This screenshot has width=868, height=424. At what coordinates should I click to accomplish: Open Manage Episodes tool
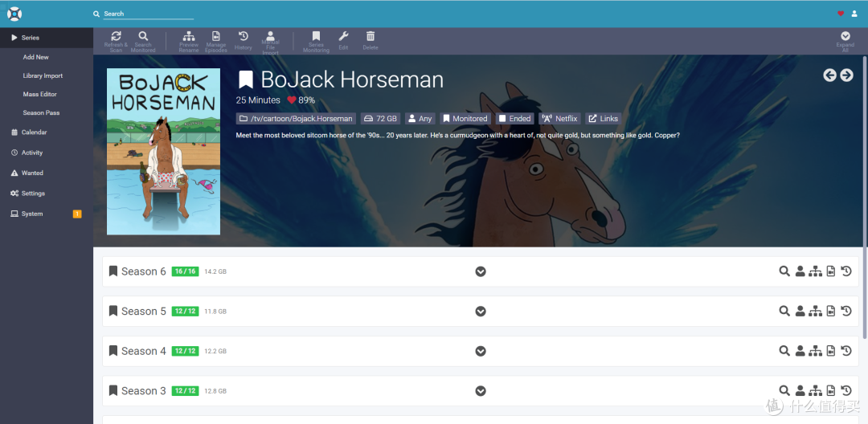(216, 42)
